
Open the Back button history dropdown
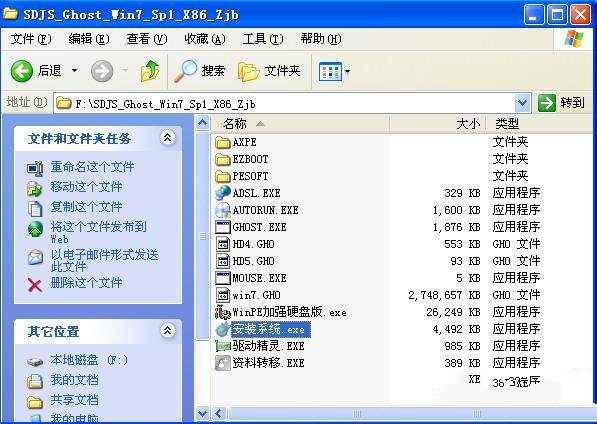tap(75, 70)
